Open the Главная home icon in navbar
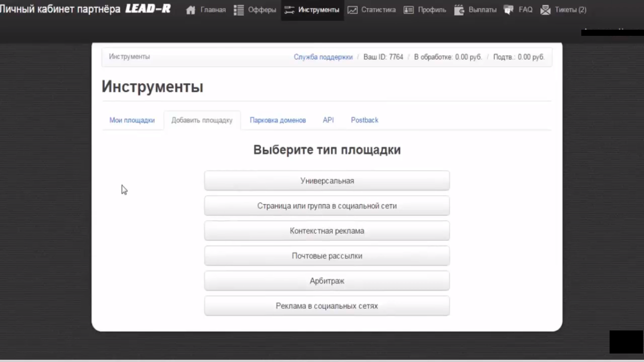644x362 pixels. click(x=190, y=9)
